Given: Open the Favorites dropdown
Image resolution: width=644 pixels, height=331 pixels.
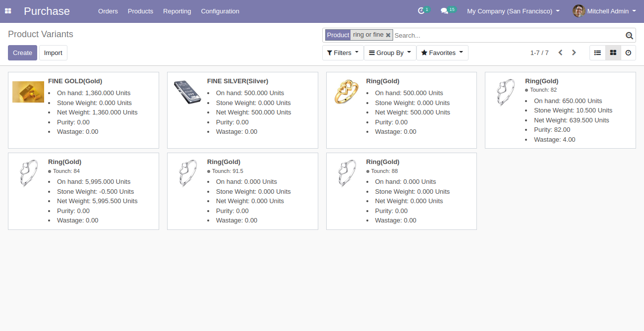Looking at the screenshot, I should (x=442, y=53).
